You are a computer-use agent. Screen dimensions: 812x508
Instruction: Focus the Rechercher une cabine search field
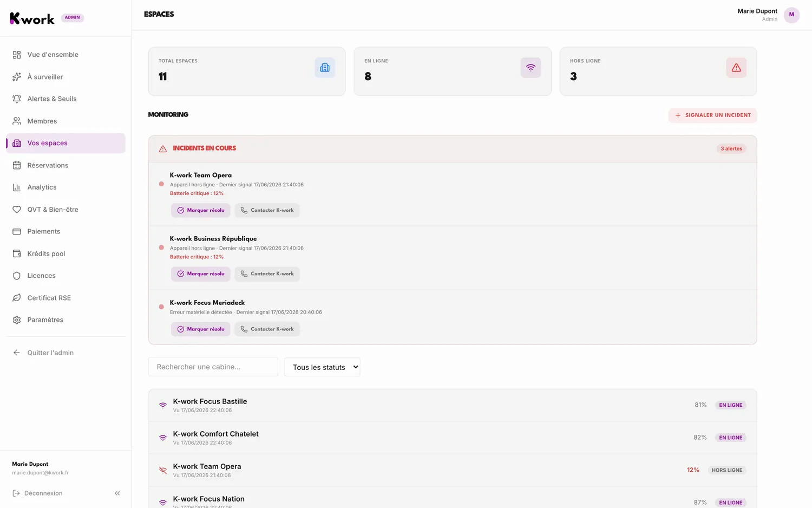[213, 367]
